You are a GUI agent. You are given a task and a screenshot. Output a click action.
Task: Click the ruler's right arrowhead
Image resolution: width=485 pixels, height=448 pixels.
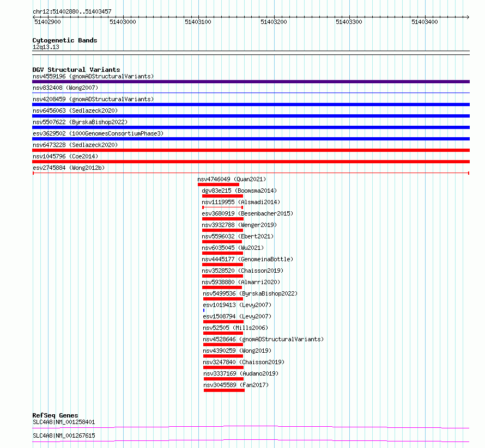(468, 17)
